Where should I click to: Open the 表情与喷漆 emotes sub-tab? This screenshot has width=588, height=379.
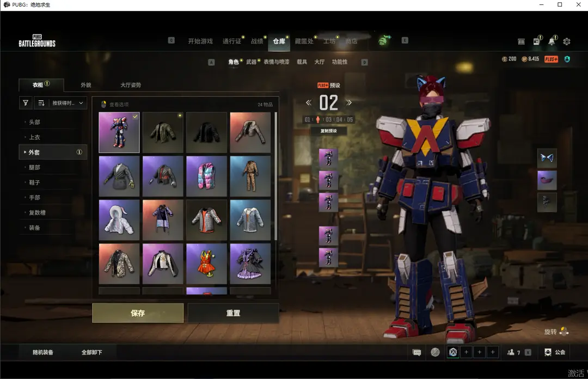pyautogui.click(x=277, y=62)
